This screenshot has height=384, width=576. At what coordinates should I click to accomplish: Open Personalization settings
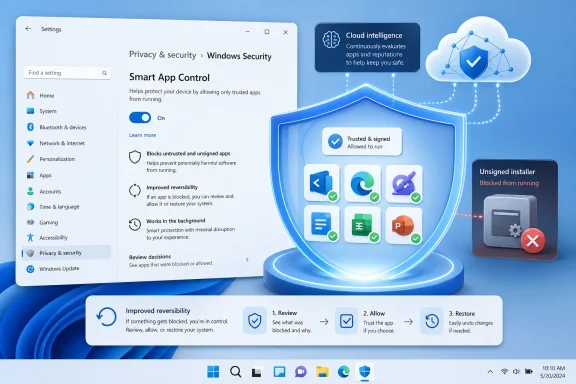click(x=66, y=159)
